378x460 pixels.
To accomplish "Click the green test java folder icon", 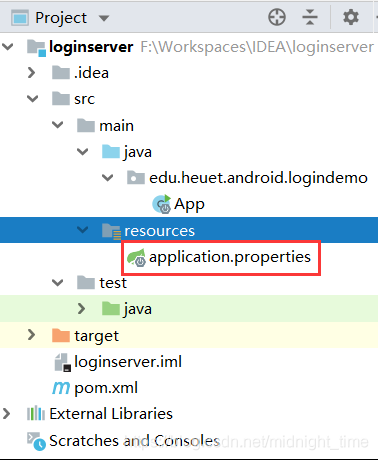I will point(111,309).
